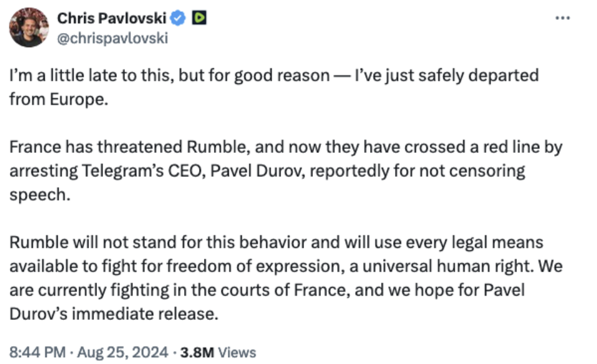Click the green Rumble affiliation badge

pyautogui.click(x=199, y=17)
